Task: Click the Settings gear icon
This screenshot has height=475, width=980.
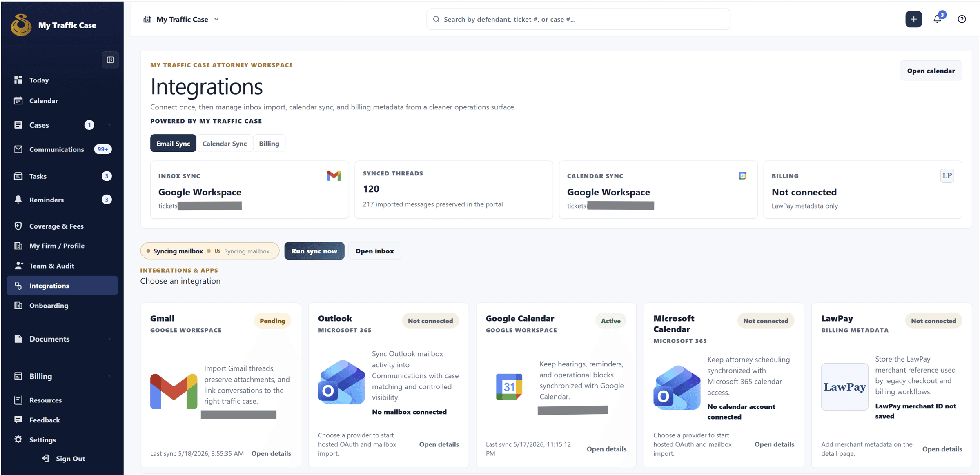Action: [x=18, y=439]
